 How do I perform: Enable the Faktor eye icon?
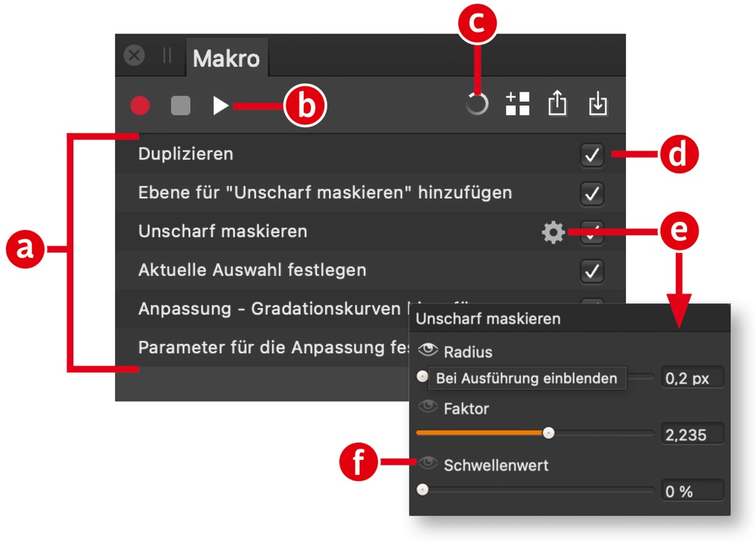point(428,406)
